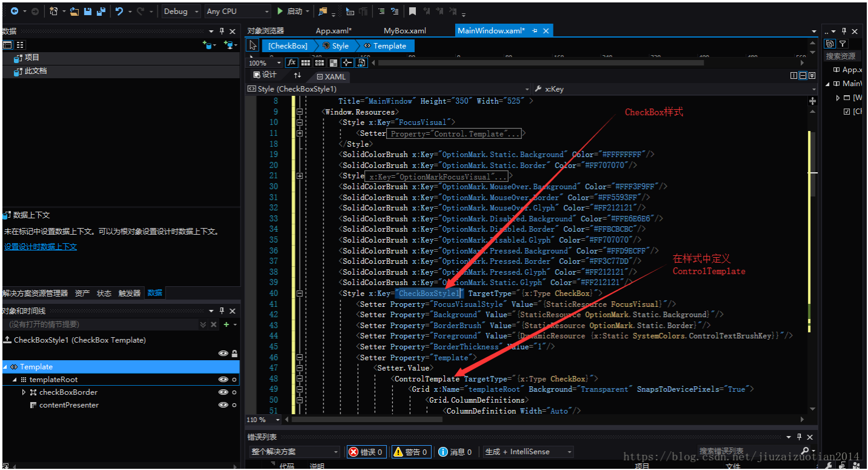
Task: Toggle visibility eye for contentPresenter
Action: 223,405
